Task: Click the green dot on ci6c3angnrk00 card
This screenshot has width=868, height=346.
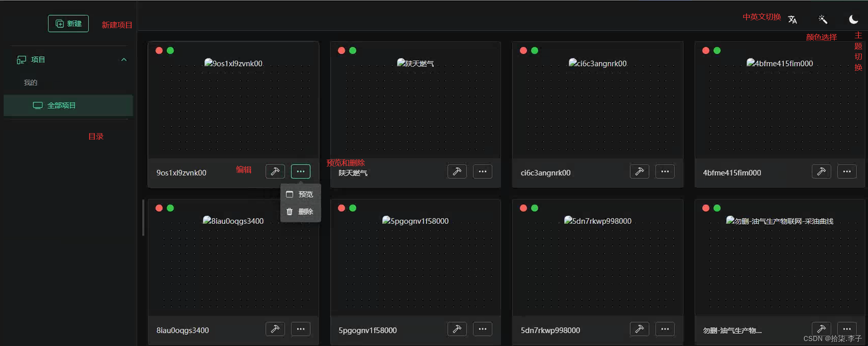Action: click(535, 51)
